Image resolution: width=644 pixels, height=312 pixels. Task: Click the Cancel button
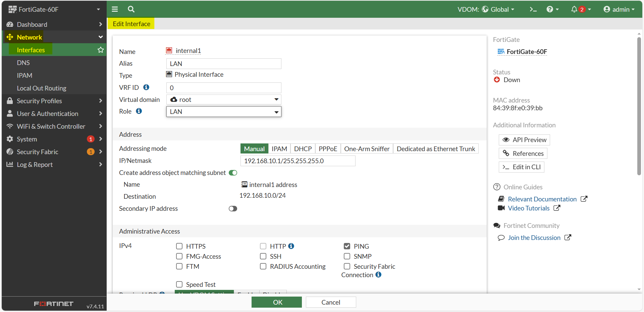pyautogui.click(x=331, y=302)
